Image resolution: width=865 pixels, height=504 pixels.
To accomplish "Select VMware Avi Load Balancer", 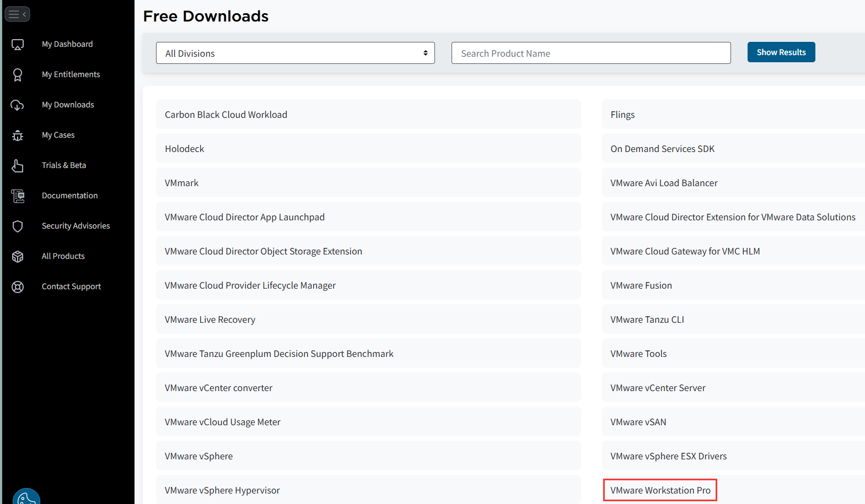I will pyautogui.click(x=733, y=182).
